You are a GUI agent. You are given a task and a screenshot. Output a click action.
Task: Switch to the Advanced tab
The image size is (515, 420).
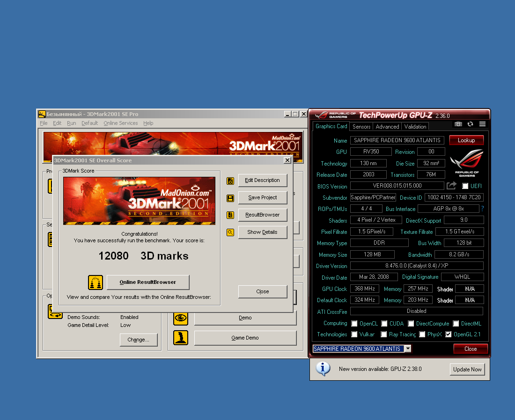tap(387, 127)
